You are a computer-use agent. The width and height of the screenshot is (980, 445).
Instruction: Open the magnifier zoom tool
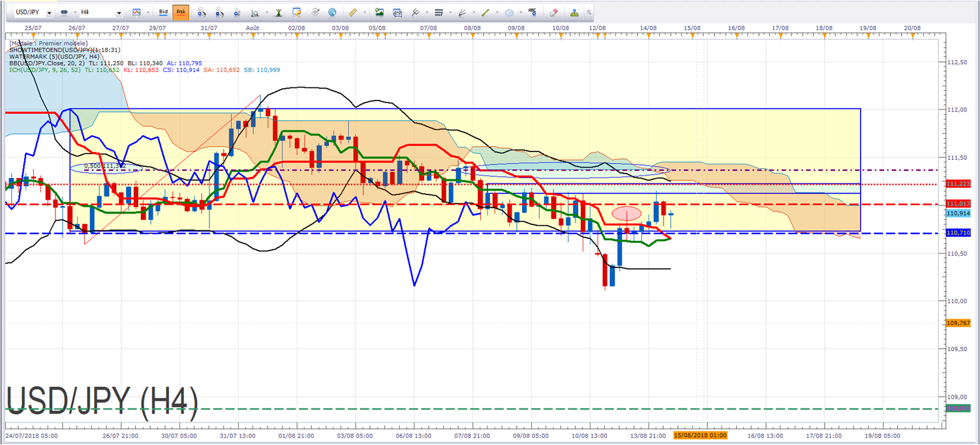[254, 12]
